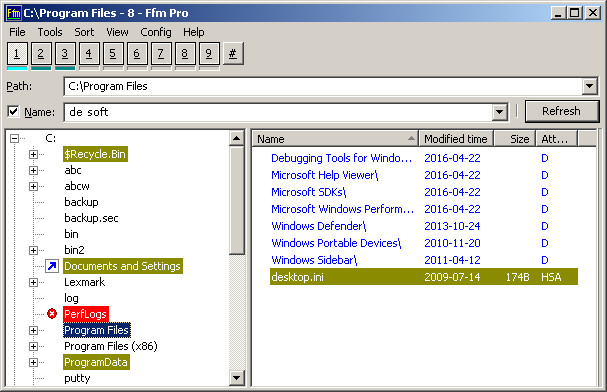Expand the Lexmark folder node
Viewport: 607px width, 392px height.
(33, 282)
